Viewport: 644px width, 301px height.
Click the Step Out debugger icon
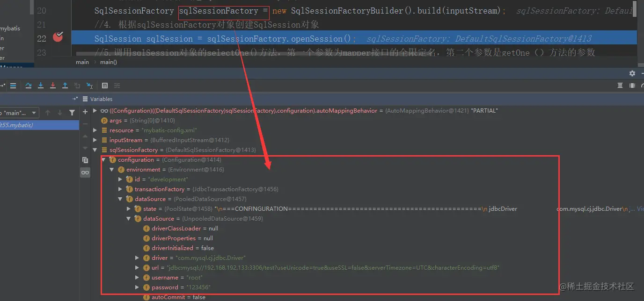[x=65, y=86]
